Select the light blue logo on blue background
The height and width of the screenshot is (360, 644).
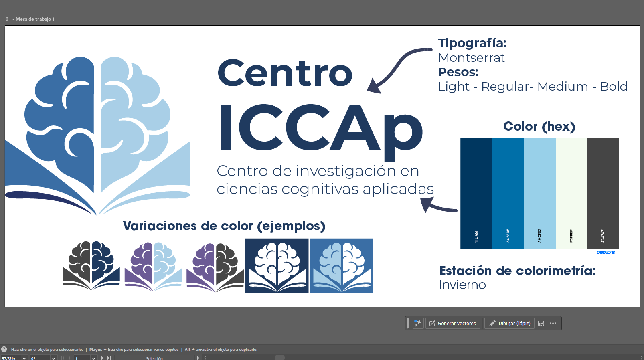(x=342, y=266)
